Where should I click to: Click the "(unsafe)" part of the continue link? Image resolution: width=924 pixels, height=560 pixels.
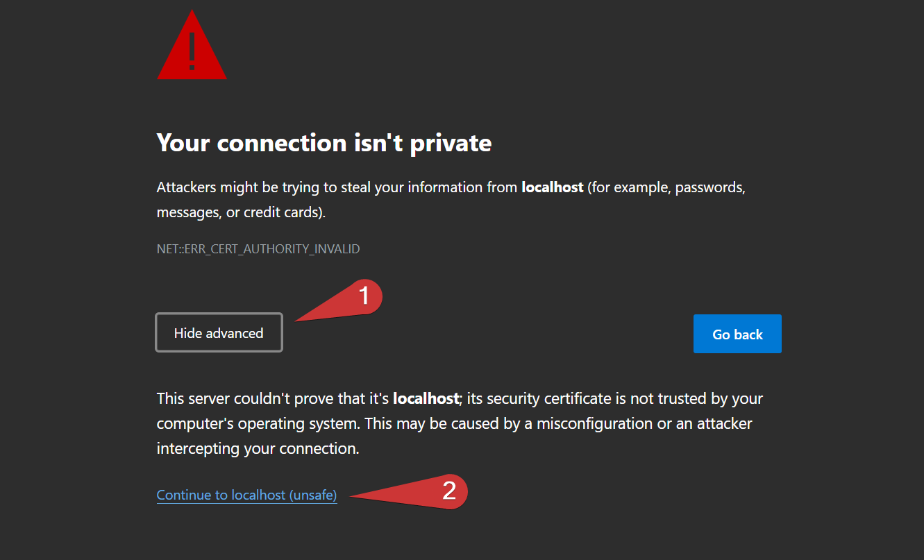click(313, 495)
